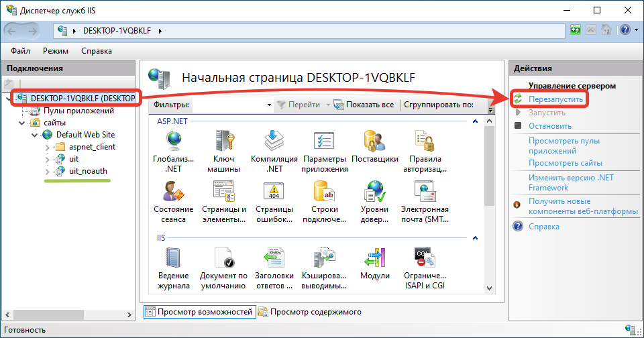Expand the uit_noauth tree node
Image resolution: width=644 pixels, height=338 pixels.
pos(47,171)
